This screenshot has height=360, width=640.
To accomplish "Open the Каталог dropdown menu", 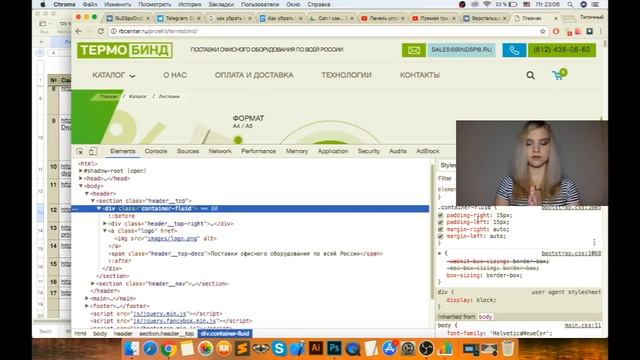I will [x=114, y=75].
